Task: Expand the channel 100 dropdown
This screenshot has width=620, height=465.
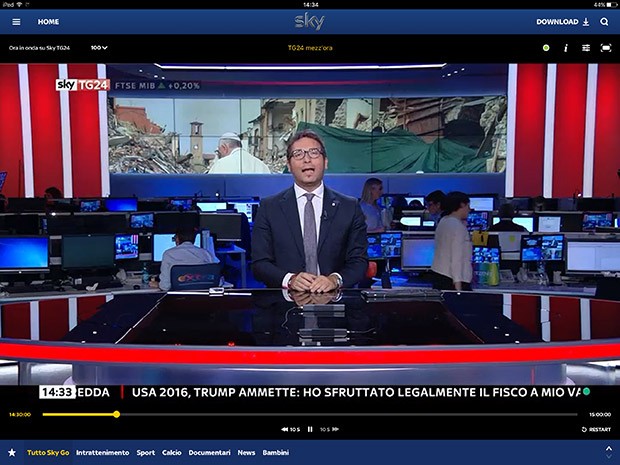Action: pyautogui.click(x=99, y=48)
